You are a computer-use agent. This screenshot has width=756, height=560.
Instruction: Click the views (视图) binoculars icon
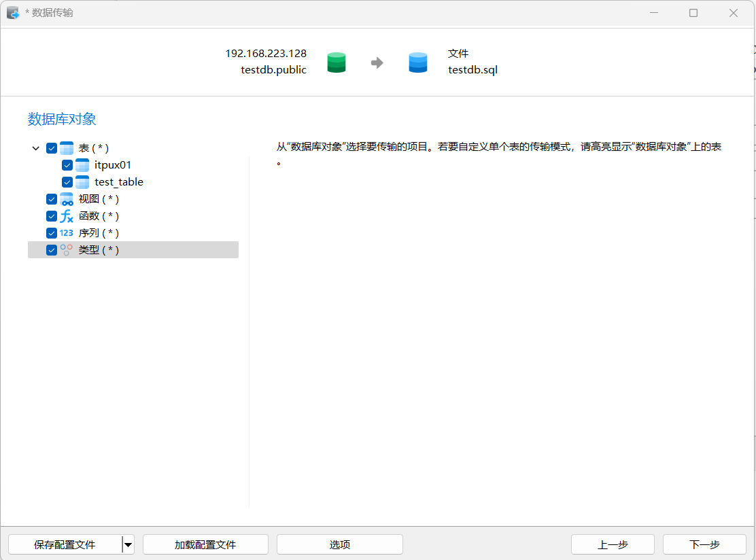(67, 199)
